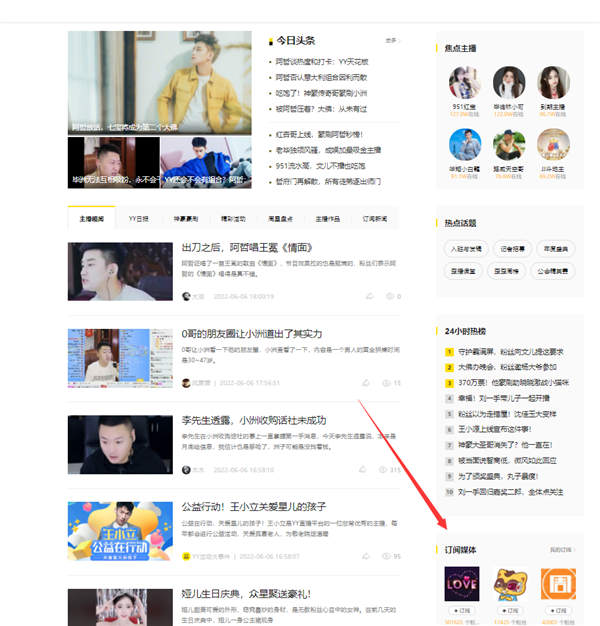
Task: Subscribe to the orange logo media
Action: [x=558, y=610]
